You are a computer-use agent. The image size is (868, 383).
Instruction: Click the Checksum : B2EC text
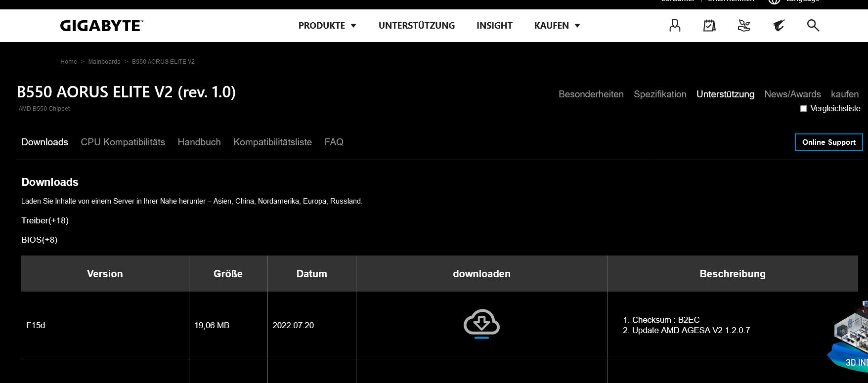[666, 320]
